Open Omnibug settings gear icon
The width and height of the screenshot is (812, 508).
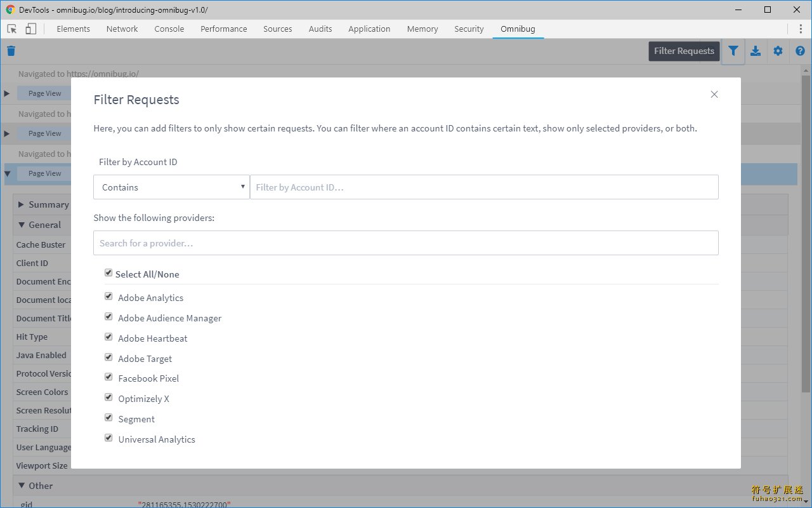(x=778, y=51)
